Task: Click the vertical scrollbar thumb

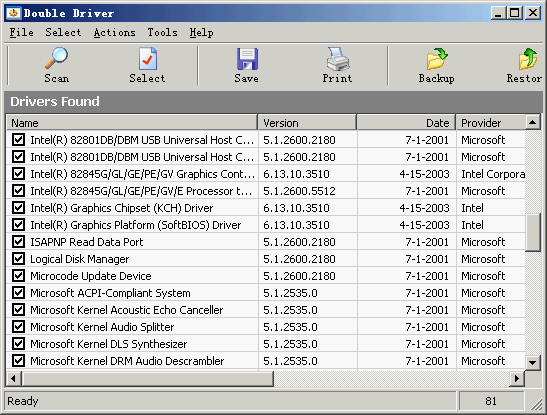Action: 533,233
